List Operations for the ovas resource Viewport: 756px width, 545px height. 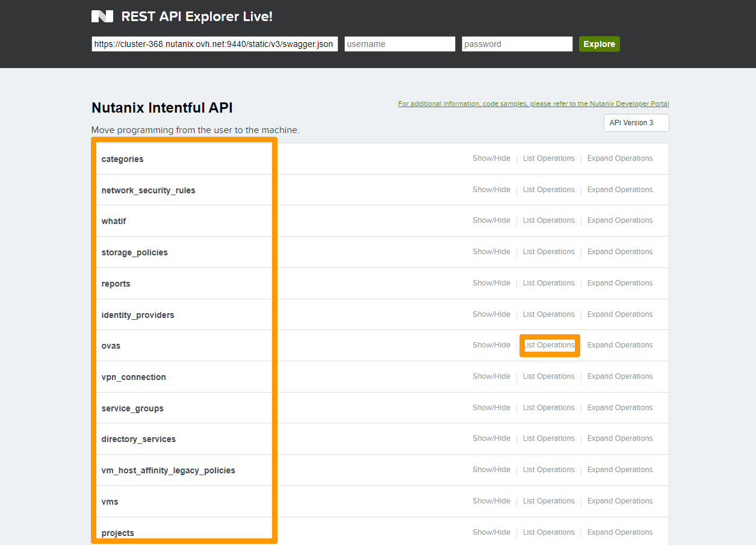click(549, 345)
